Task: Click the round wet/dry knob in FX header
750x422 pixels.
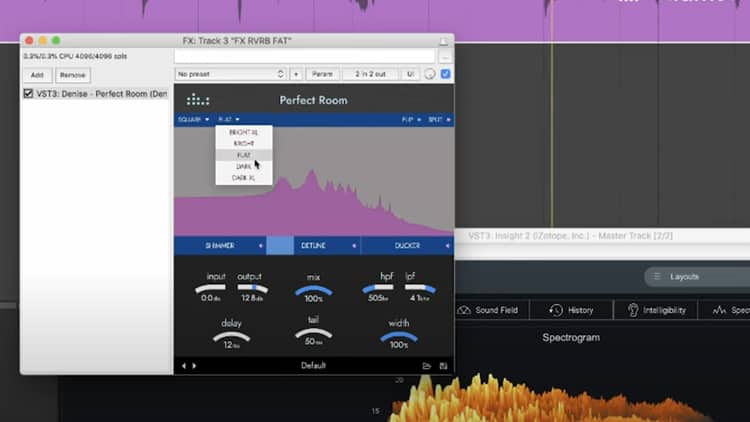Action: point(430,74)
